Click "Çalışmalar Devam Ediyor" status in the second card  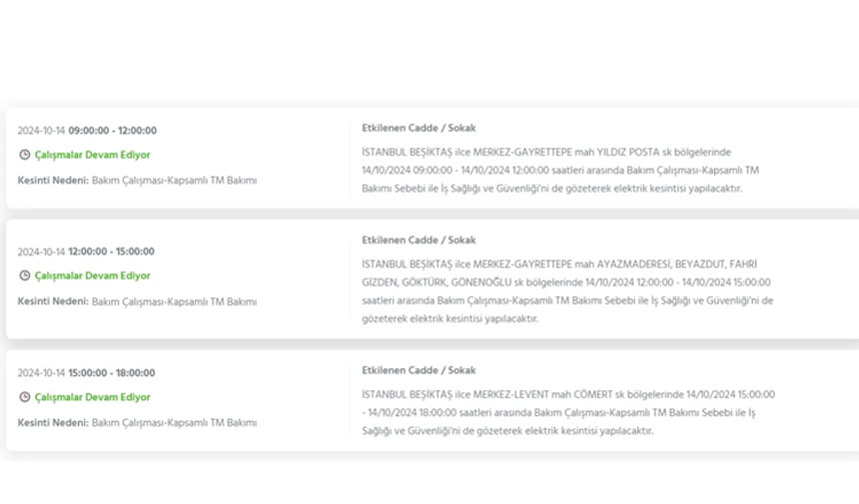click(x=92, y=275)
